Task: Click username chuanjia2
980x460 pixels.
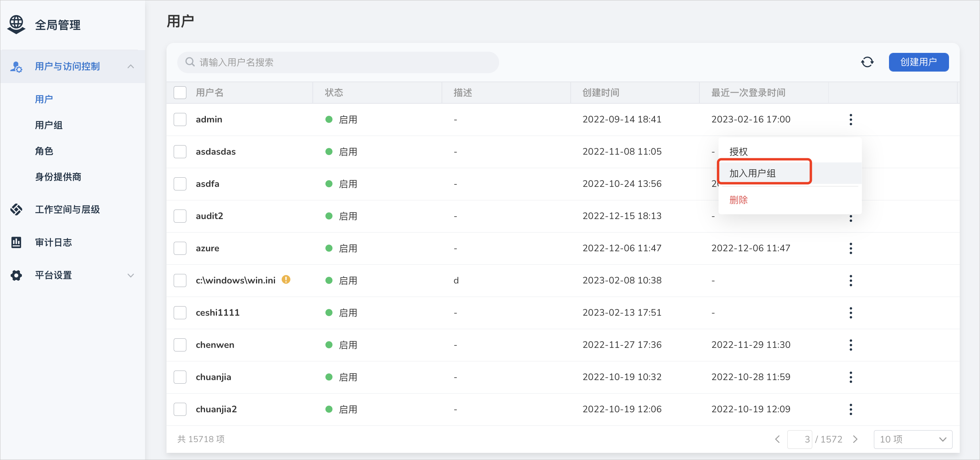Action: click(216, 410)
